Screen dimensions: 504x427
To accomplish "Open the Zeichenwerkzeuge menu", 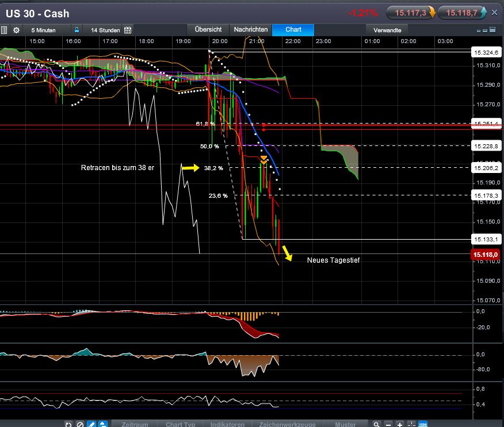I will (287, 424).
